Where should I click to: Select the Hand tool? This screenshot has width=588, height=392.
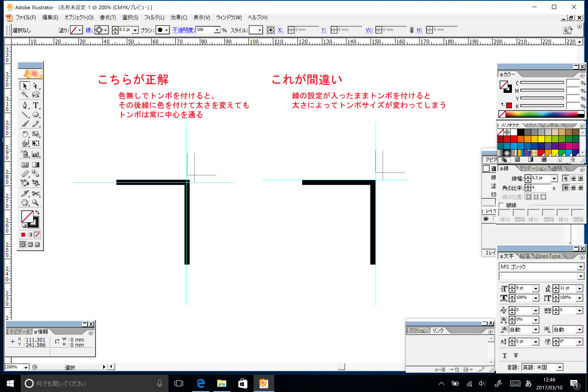pos(25,203)
